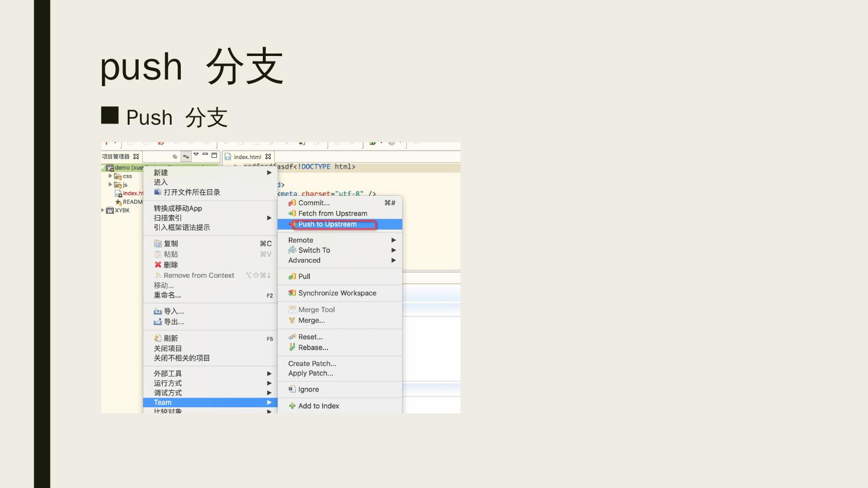Open the 新建 (New) submenu
Image resolution: width=868 pixels, height=488 pixels.
click(x=161, y=173)
